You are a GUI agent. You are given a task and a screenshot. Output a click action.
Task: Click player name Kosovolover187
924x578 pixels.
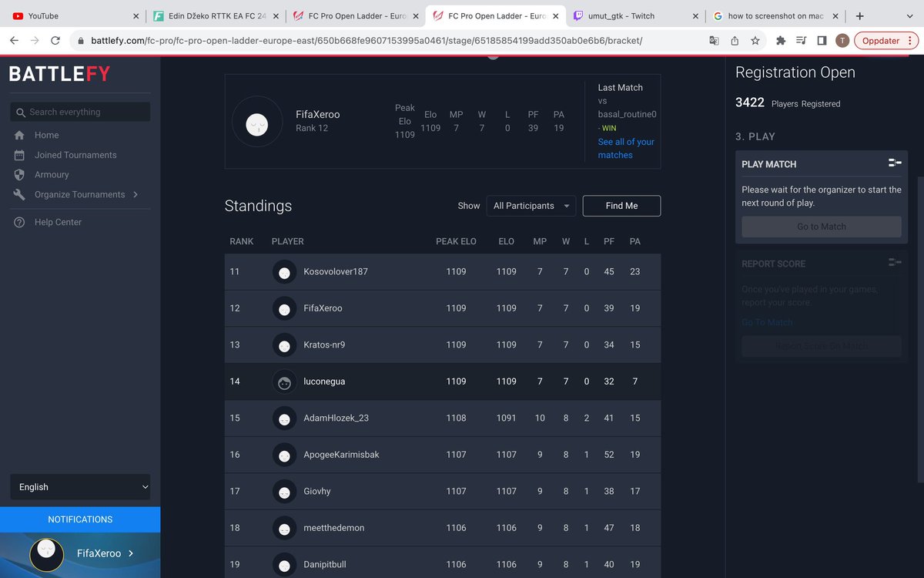[336, 272]
